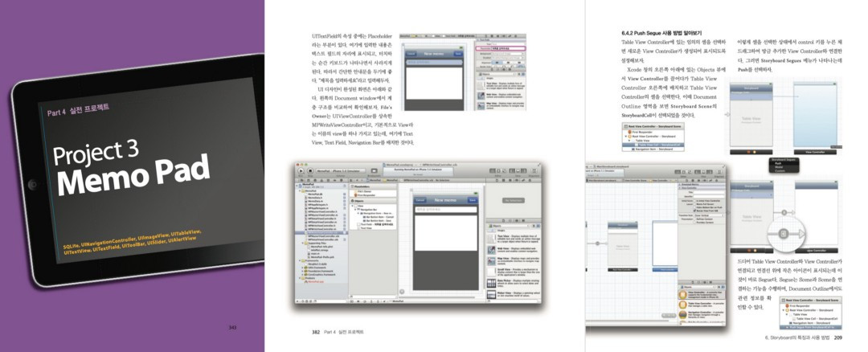Image resolution: width=868 pixels, height=352 pixels.
Task: Open Objects library dropdown in large Xcode window
Action: 510,226
